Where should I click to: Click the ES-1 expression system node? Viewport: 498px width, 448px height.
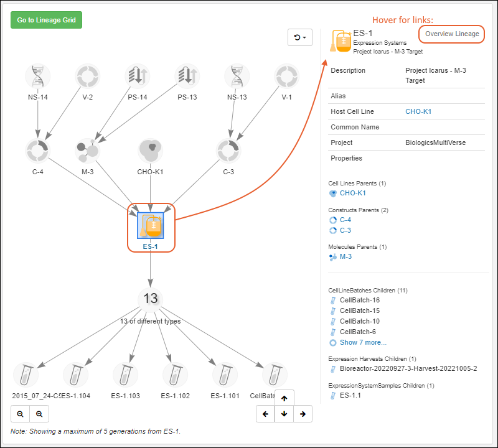pos(151,226)
